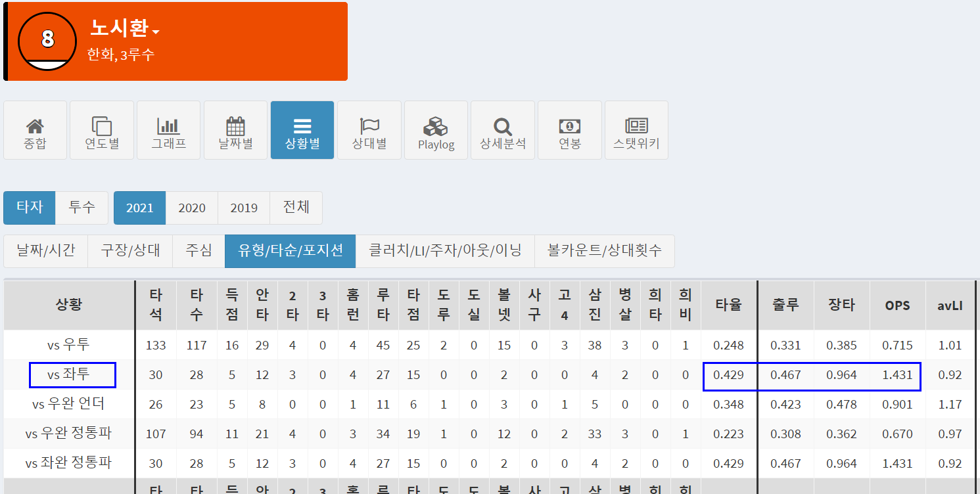Sort by the 타석 column header
The height and width of the screenshot is (494, 980).
[156, 305]
